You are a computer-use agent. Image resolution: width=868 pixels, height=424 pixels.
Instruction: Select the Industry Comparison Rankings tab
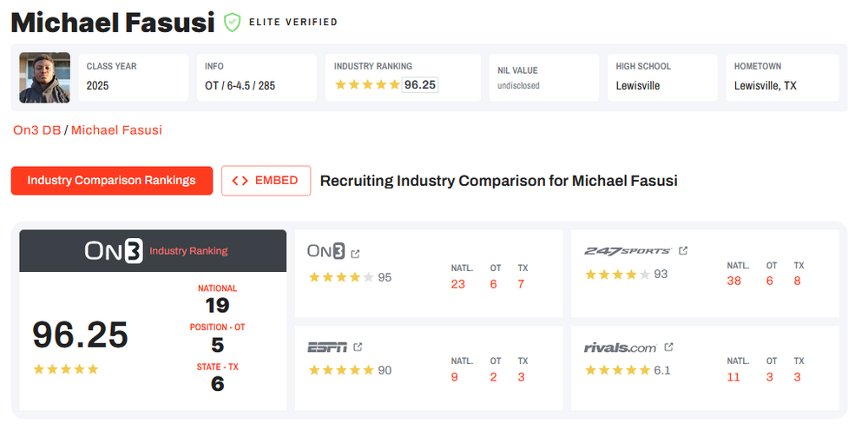pos(112,181)
